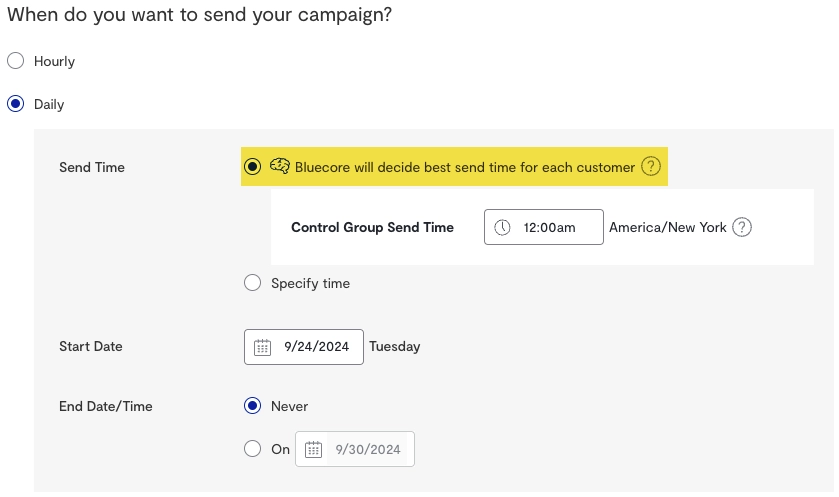839x497 pixels.
Task: Select the Specify time radio button
Action: (253, 283)
